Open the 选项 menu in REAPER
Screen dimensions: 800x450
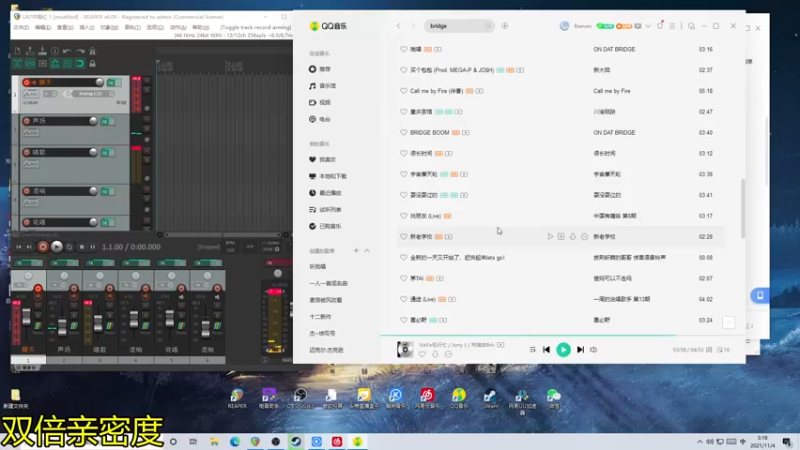click(x=155, y=28)
